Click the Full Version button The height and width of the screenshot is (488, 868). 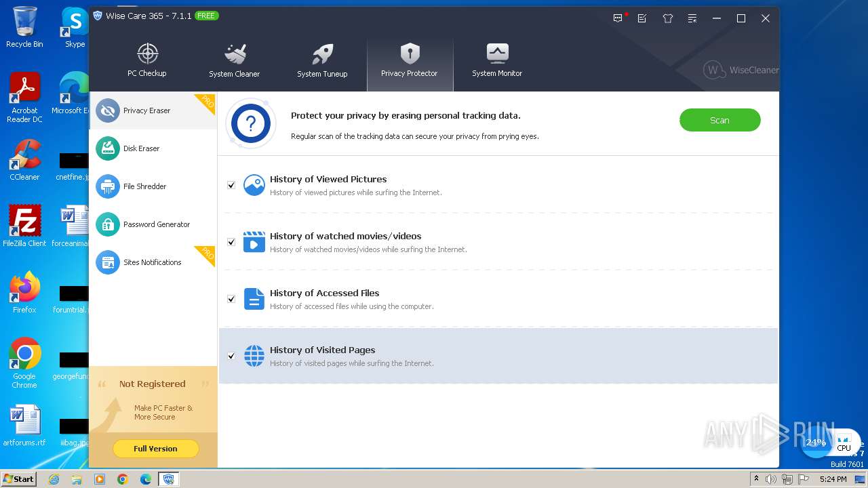click(155, 449)
